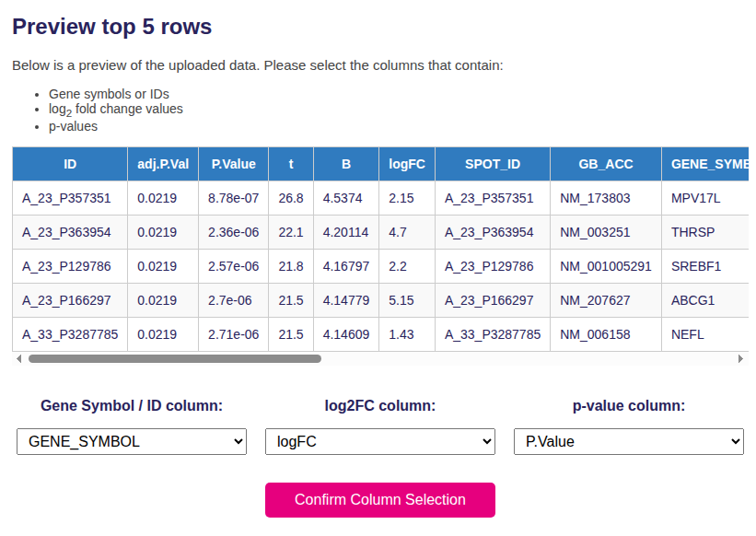Screen dimensions: 756x536
Task: Open the p-value column dropdown
Action: (629, 441)
